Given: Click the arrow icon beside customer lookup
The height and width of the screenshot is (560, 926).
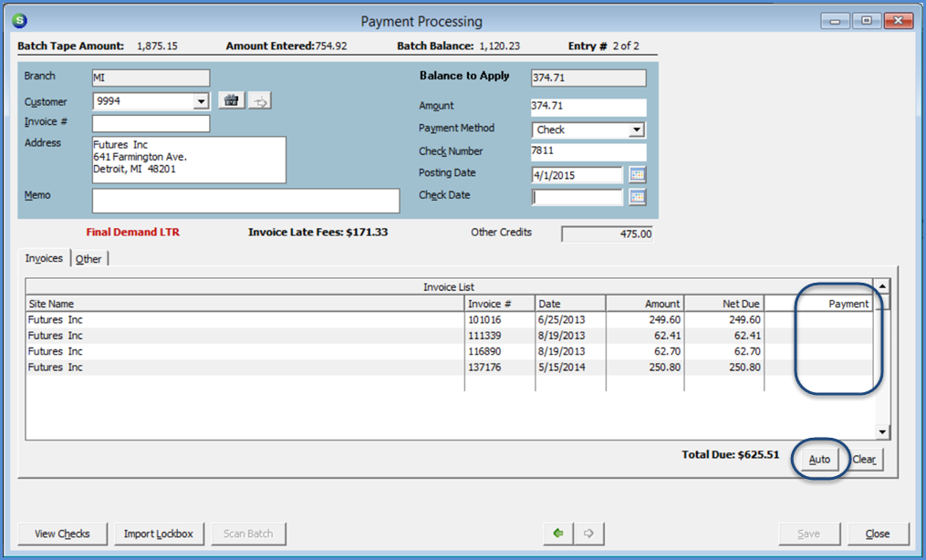Looking at the screenshot, I should (260, 101).
